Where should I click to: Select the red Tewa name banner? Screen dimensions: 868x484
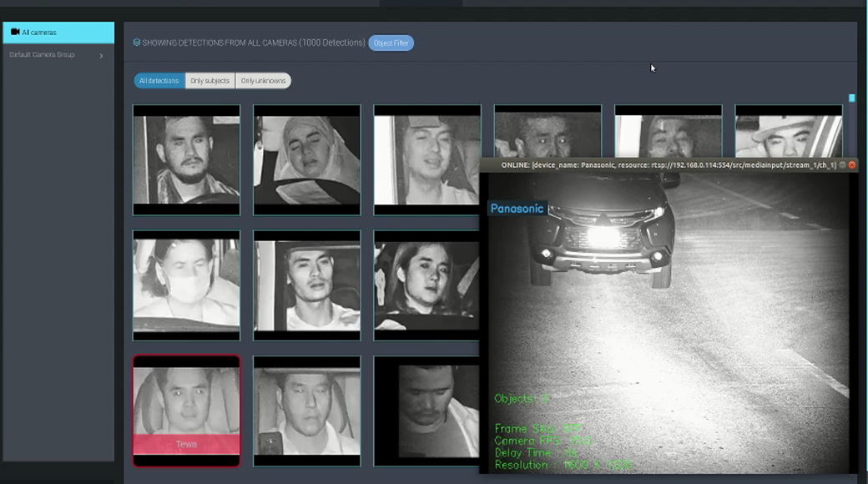click(186, 445)
